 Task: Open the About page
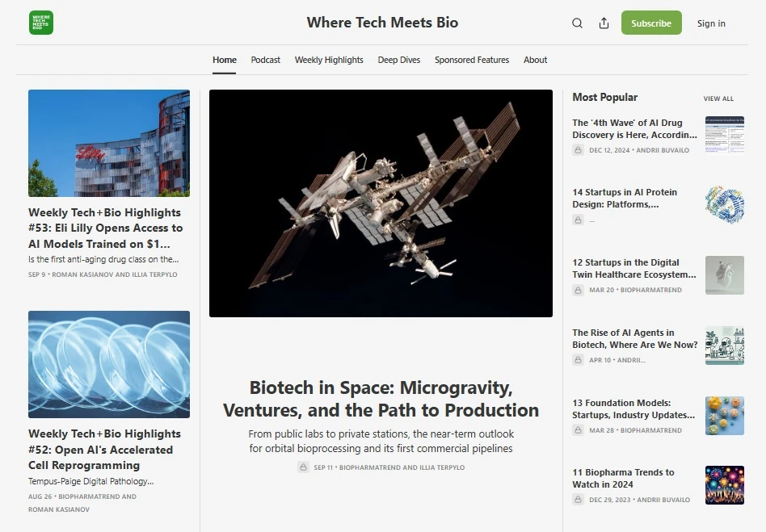point(535,60)
